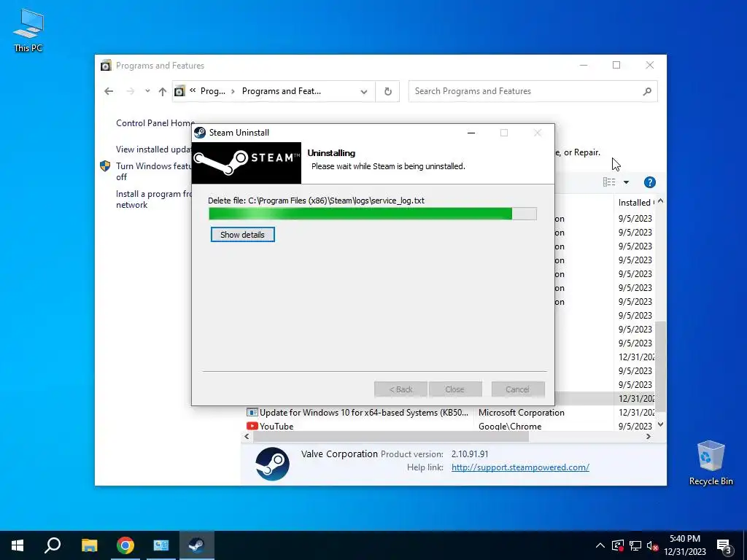The image size is (747, 560).
Task: Open the Windows Start menu
Action: click(x=18, y=545)
